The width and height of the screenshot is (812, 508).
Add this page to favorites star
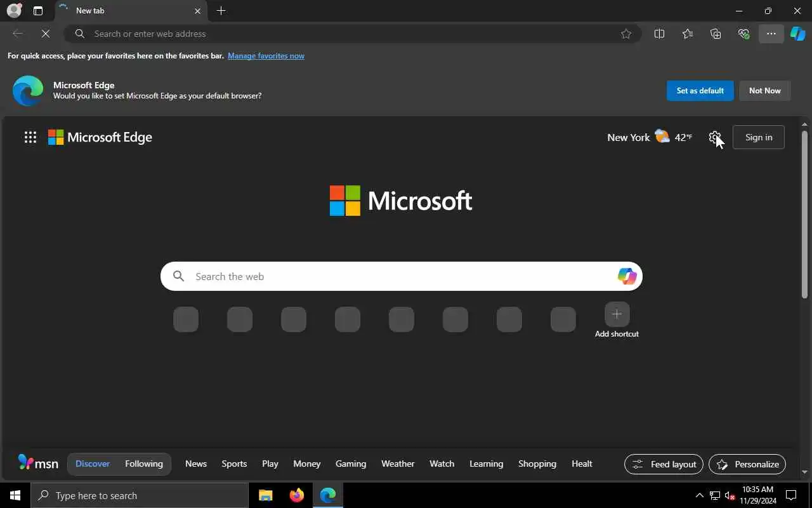(x=626, y=34)
